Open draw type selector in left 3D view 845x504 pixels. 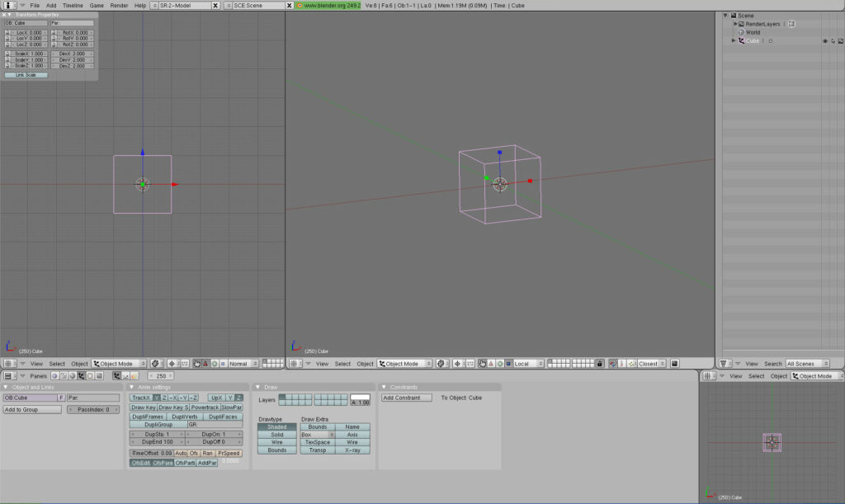[x=155, y=364]
